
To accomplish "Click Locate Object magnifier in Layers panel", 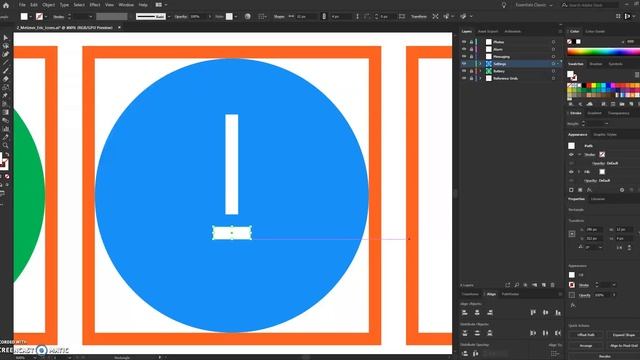I will point(516,285).
